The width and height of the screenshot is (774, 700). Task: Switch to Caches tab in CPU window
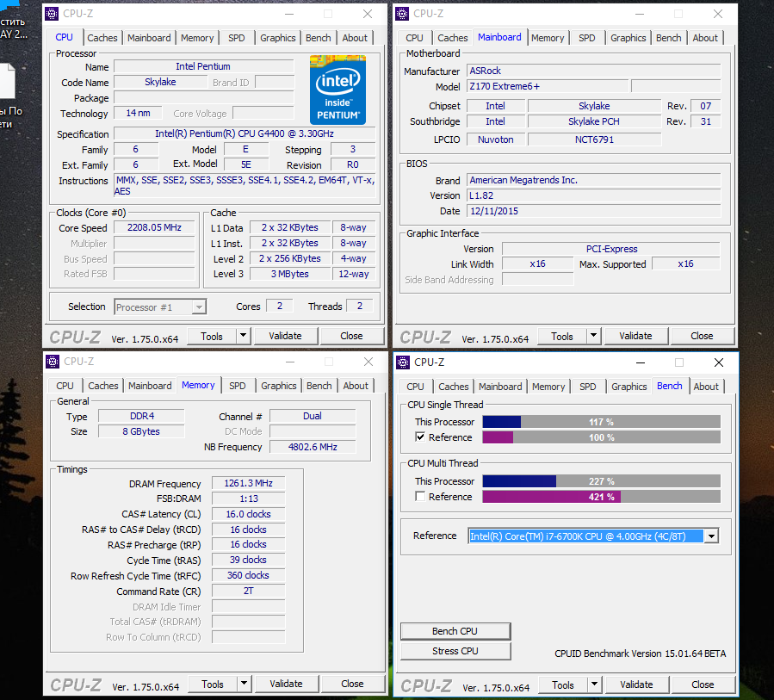pyautogui.click(x=102, y=38)
